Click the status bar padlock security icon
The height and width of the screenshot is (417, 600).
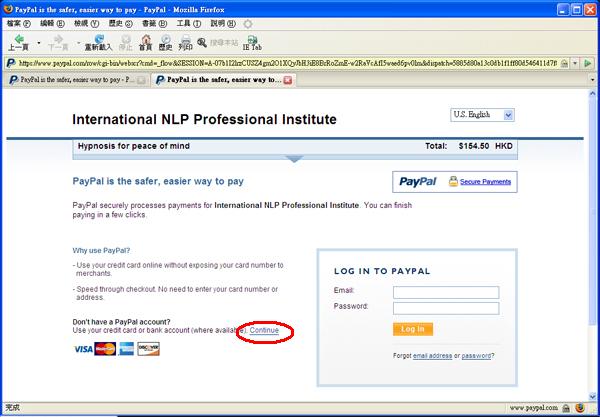coord(566,408)
